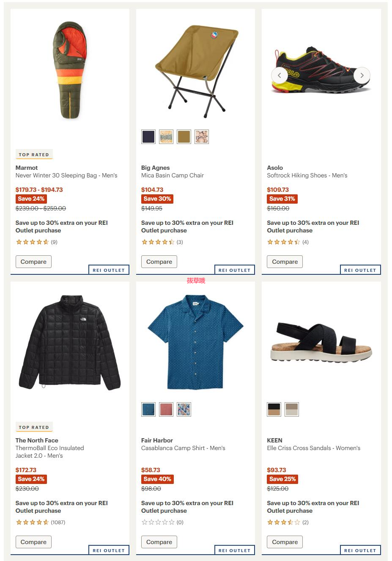Open Casablanca Camp Shirt - Men's link
The height and width of the screenshot is (561, 392).
coord(183,448)
